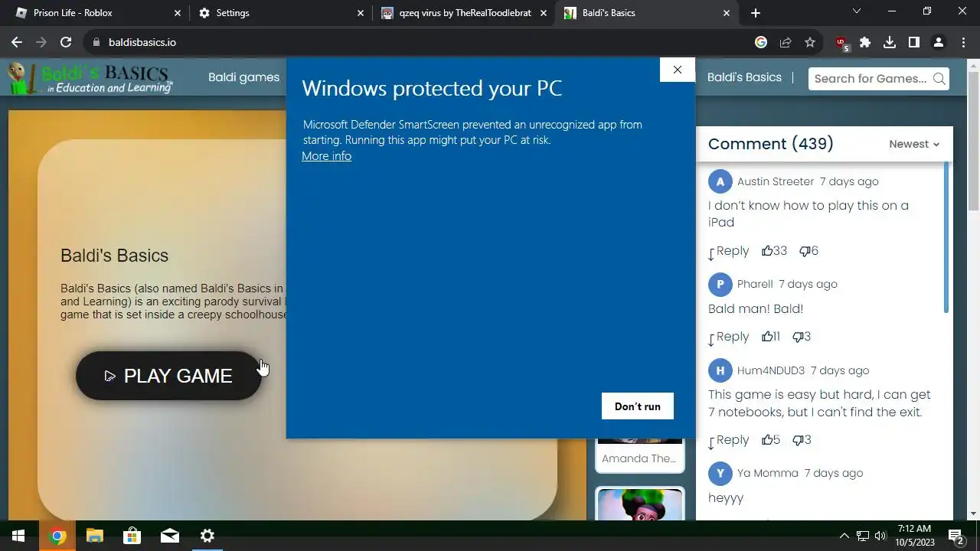
Task: Open the uBlock Origin extension icon
Action: click(x=842, y=44)
